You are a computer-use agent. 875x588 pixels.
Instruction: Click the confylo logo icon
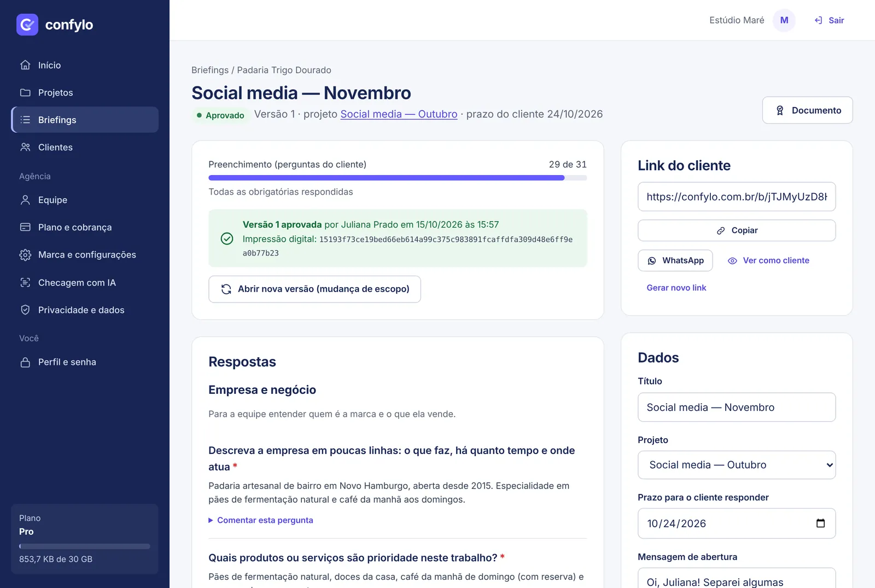tap(27, 25)
